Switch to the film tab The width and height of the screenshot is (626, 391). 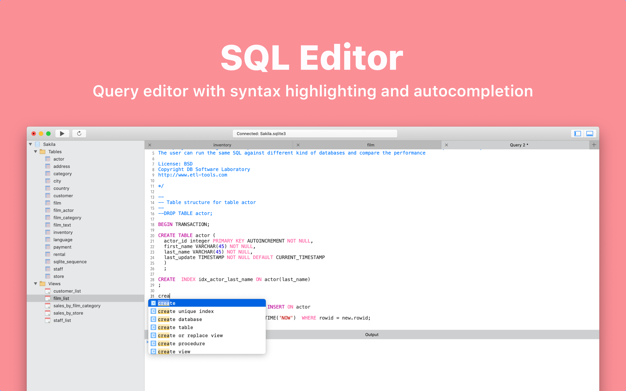pos(370,145)
